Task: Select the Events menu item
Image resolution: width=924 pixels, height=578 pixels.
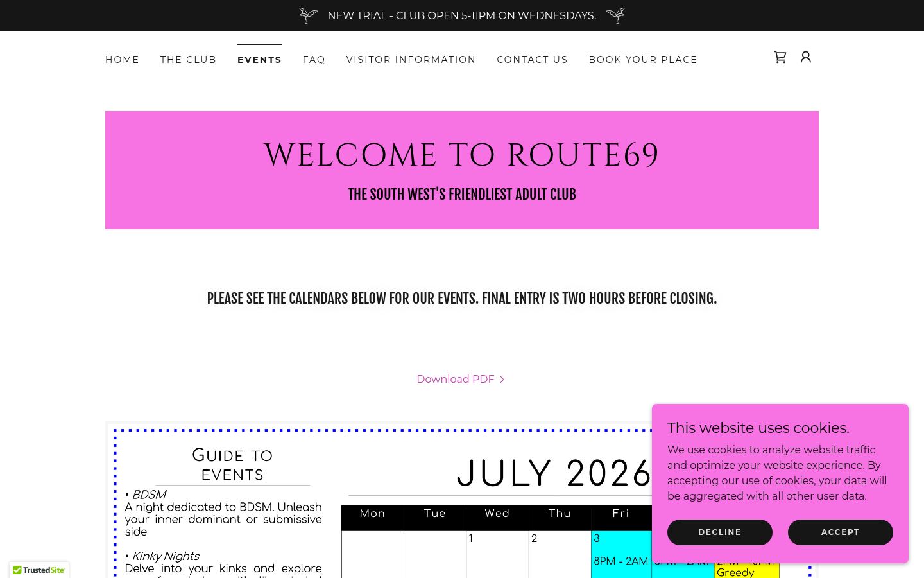Action: coord(259,60)
